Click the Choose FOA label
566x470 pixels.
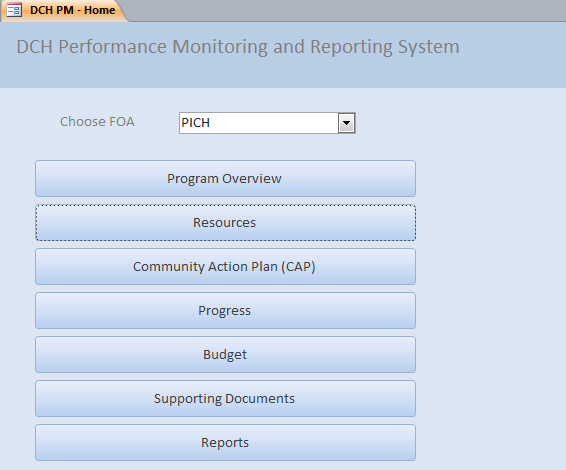(97, 122)
